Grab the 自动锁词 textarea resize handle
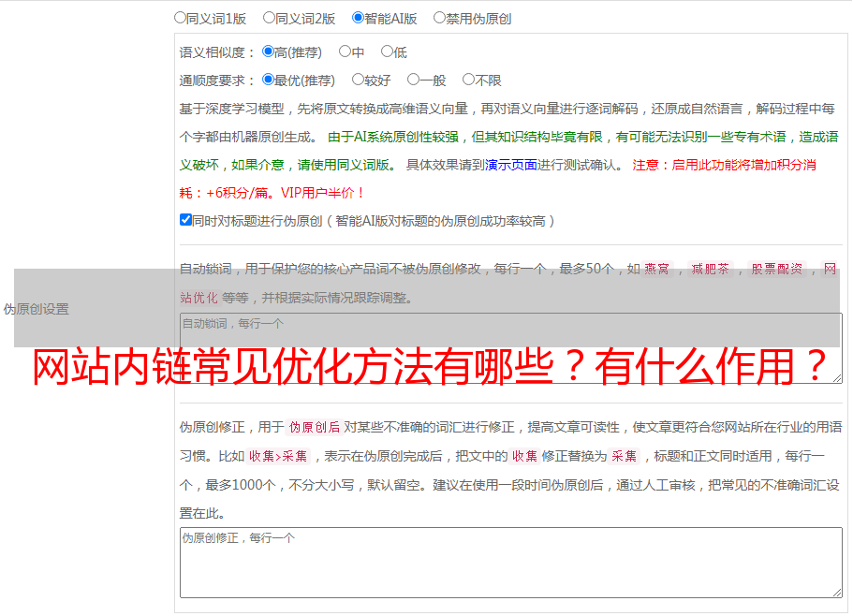Image resolution: width=853 pixels, height=616 pixels. 836,376
